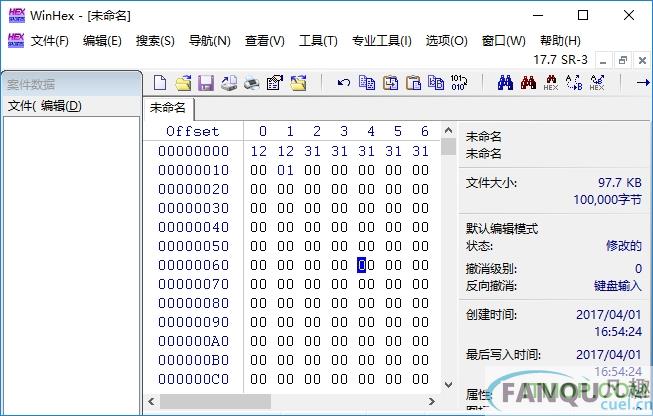653x416 pixels.
Task: Select highlighted byte in row 00000060, column 4
Action: (366, 265)
